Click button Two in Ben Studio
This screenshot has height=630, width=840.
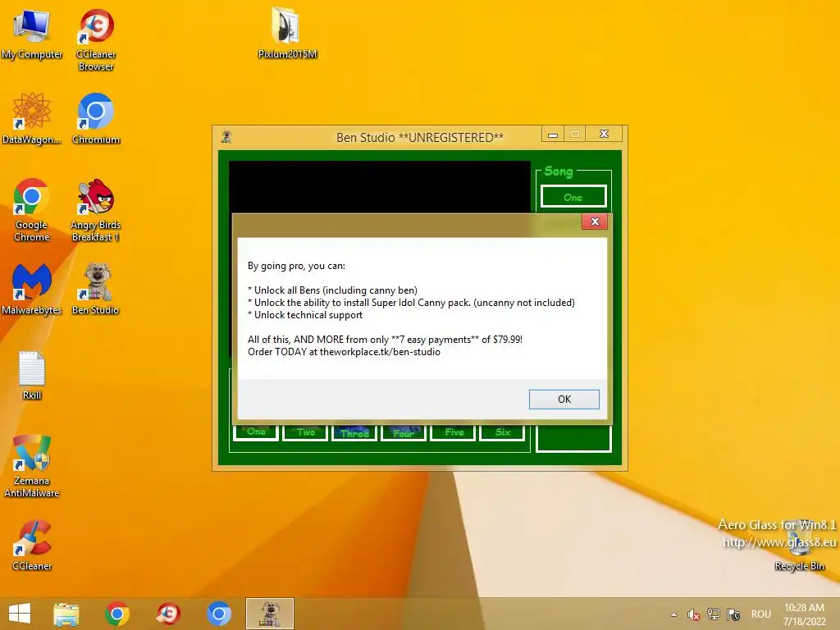click(x=305, y=432)
